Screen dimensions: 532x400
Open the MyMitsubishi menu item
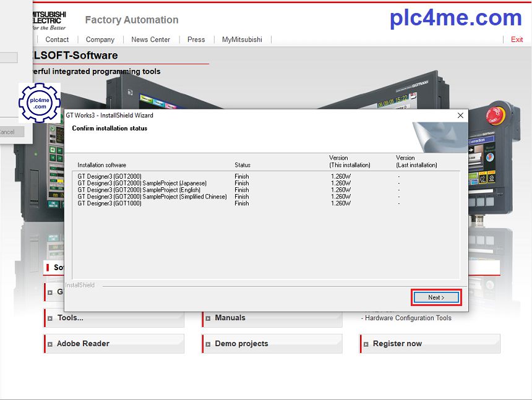pos(242,40)
